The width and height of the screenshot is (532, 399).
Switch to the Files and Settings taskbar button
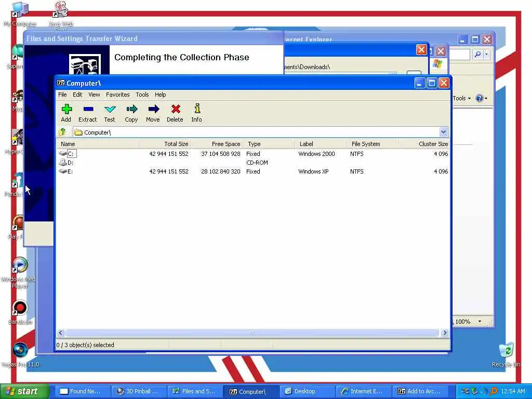[195, 391]
